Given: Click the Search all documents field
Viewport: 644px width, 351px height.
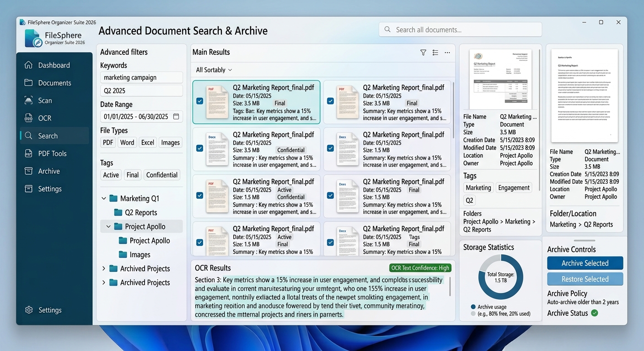Looking at the screenshot, I should point(460,30).
